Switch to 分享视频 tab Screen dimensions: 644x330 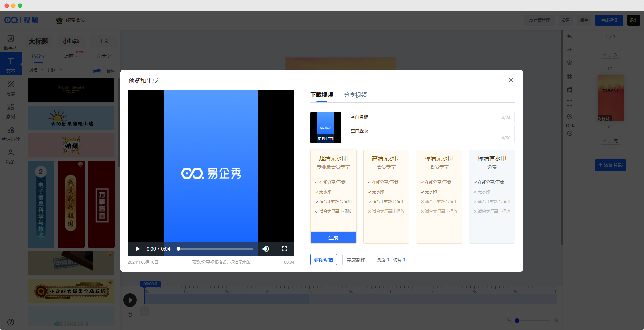(355, 95)
